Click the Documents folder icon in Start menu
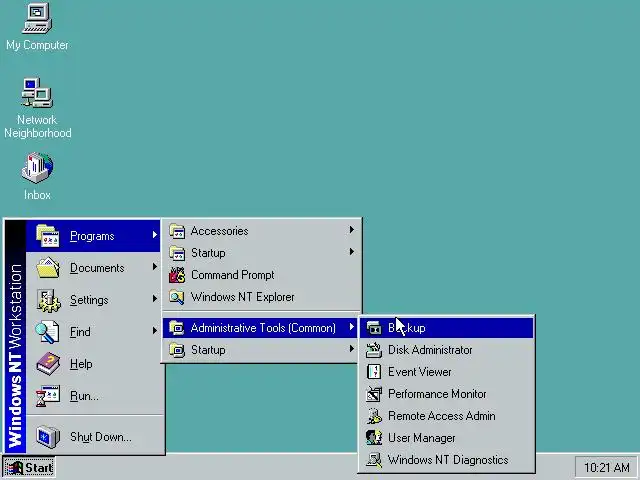This screenshot has width=640, height=480. click(48, 268)
